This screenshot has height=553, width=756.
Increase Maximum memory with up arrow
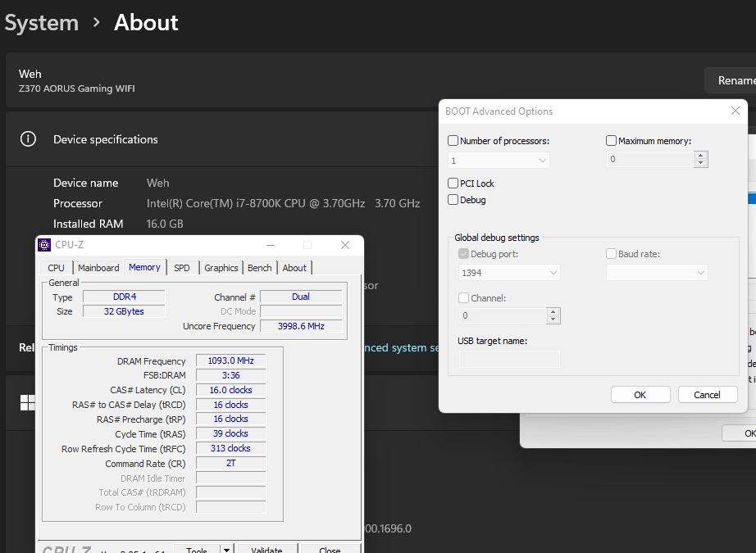click(x=700, y=155)
